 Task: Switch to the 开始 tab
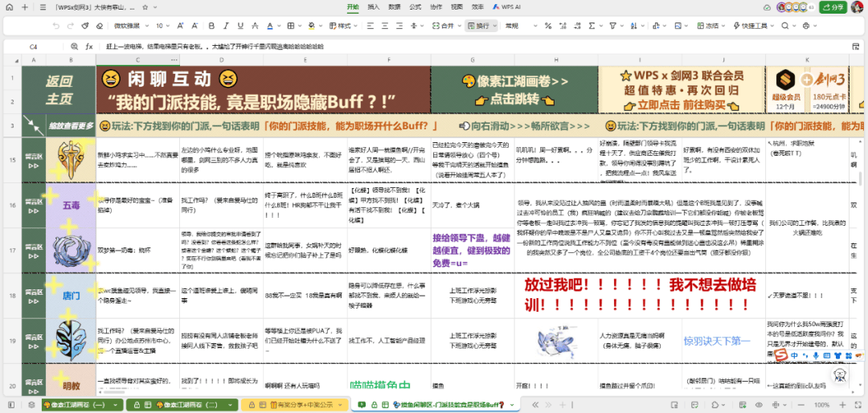click(353, 7)
